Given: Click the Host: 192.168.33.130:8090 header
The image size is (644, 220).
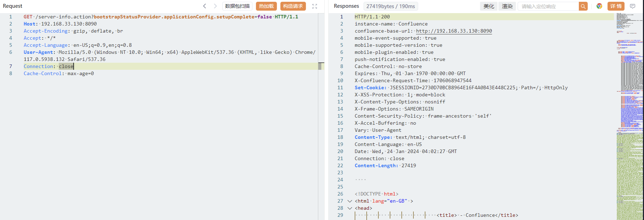Looking at the screenshot, I should 60,24.
